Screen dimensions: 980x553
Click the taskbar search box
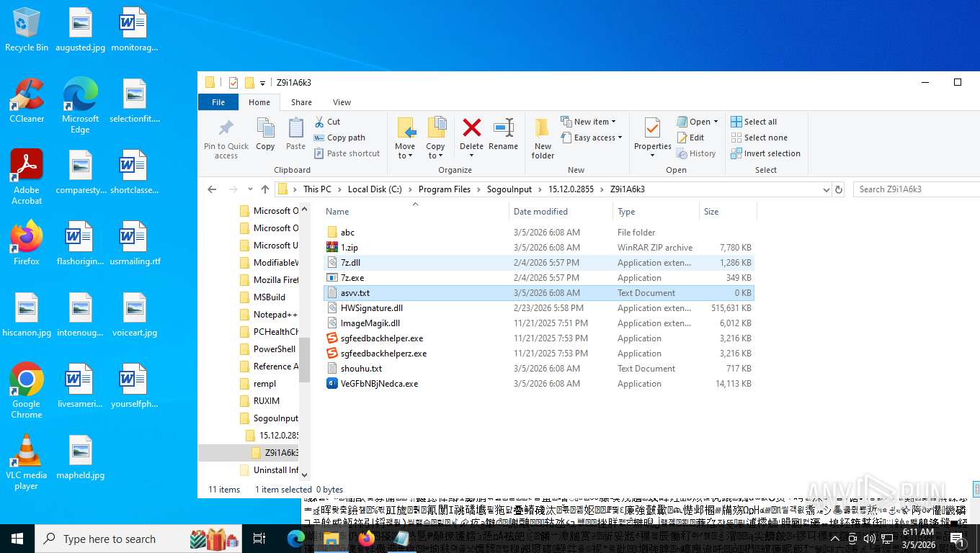pos(139,539)
